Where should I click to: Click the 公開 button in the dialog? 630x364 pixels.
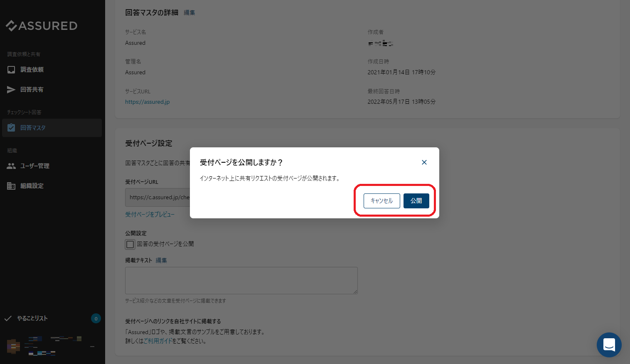tap(416, 201)
